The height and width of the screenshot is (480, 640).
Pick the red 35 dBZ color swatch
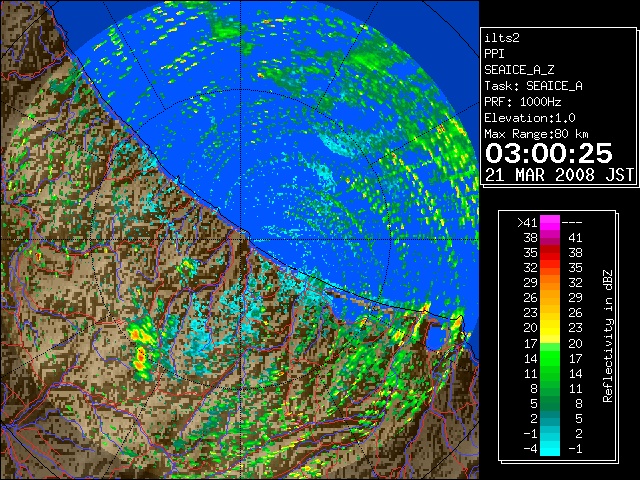point(550,253)
